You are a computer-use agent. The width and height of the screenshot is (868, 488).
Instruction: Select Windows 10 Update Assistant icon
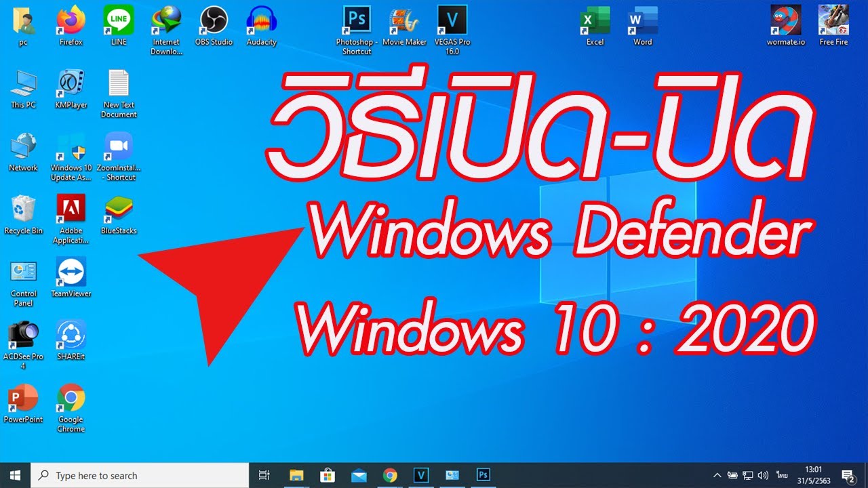(71, 157)
